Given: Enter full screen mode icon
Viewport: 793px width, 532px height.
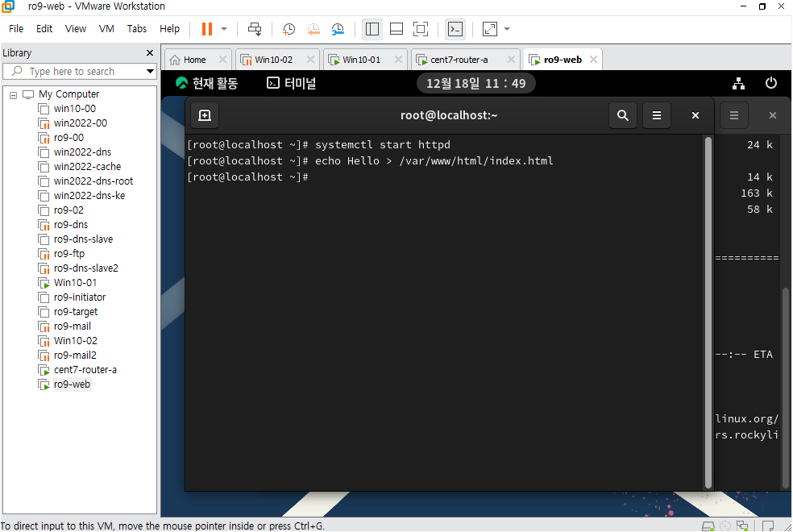Looking at the screenshot, I should point(421,29).
